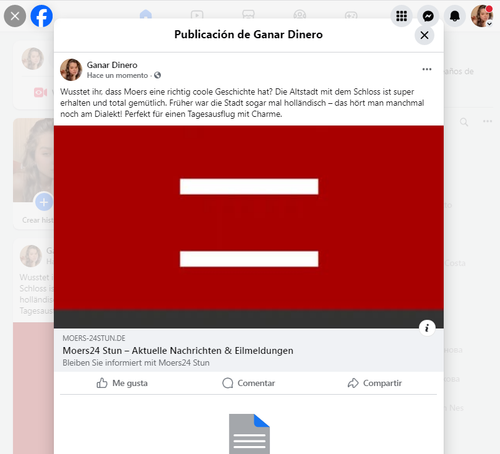Click the Facebook logo
The width and height of the screenshot is (500, 454).
tap(42, 16)
